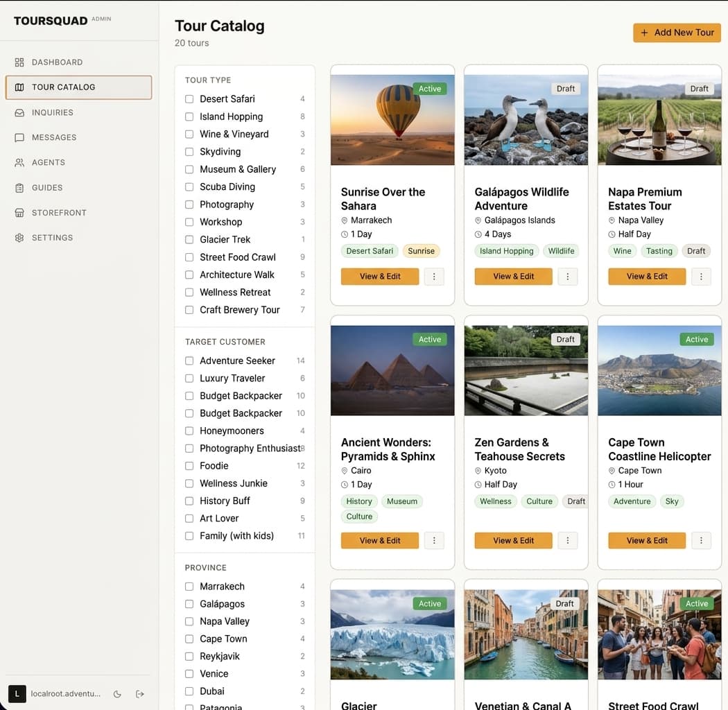Click the Museum tag on Ancient Wonders card

coord(402,501)
